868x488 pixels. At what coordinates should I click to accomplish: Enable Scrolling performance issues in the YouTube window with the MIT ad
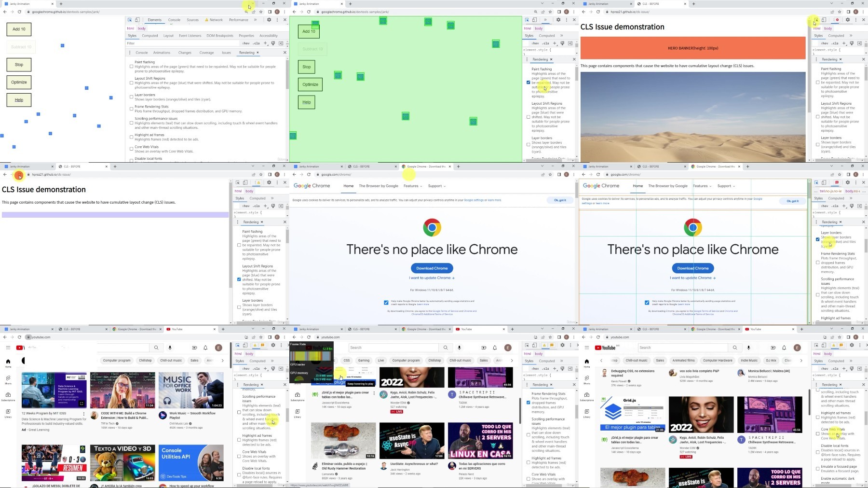tap(239, 412)
